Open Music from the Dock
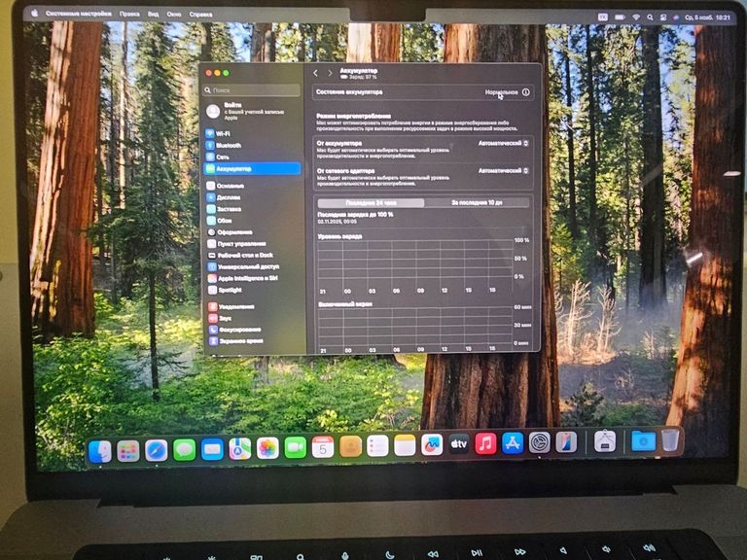The width and height of the screenshot is (747, 560). pos(485,443)
